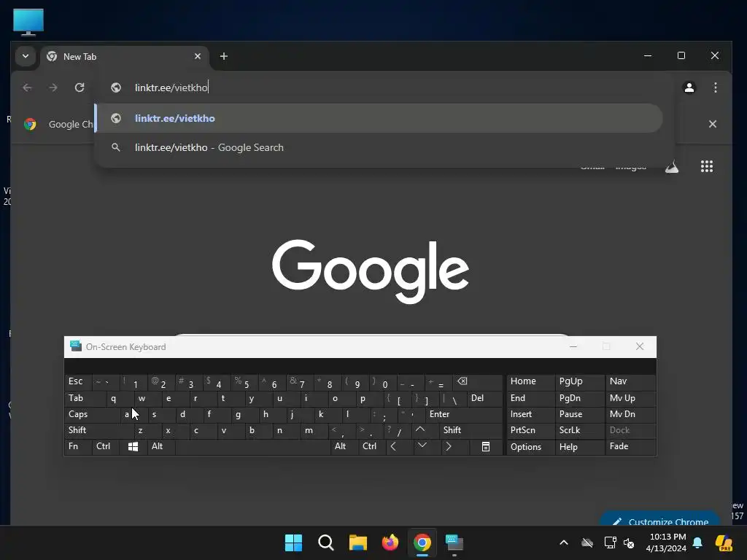Click into the address bar text
The image size is (747, 560).
pos(171,87)
